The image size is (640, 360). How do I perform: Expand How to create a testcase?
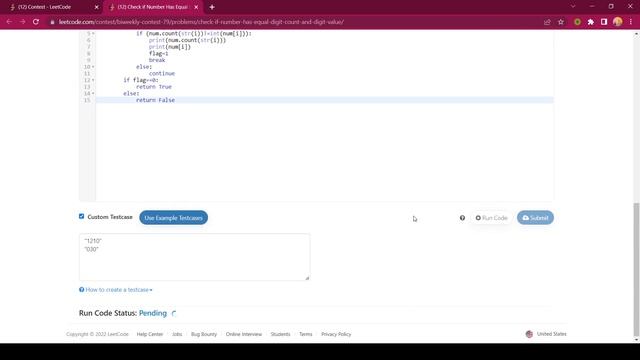tap(116, 290)
